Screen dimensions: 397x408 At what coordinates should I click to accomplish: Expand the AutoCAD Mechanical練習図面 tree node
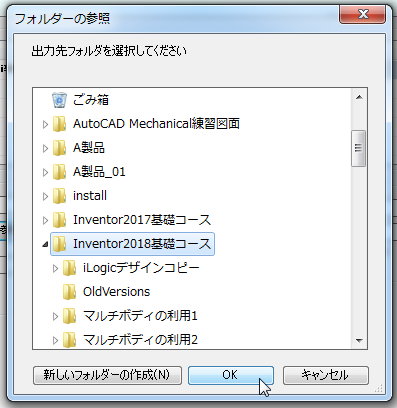click(45, 124)
